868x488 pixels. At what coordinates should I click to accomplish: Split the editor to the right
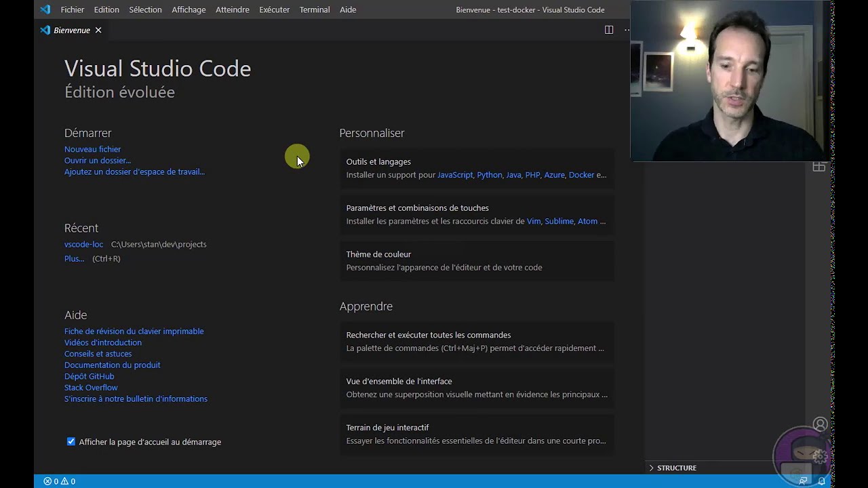pyautogui.click(x=609, y=30)
